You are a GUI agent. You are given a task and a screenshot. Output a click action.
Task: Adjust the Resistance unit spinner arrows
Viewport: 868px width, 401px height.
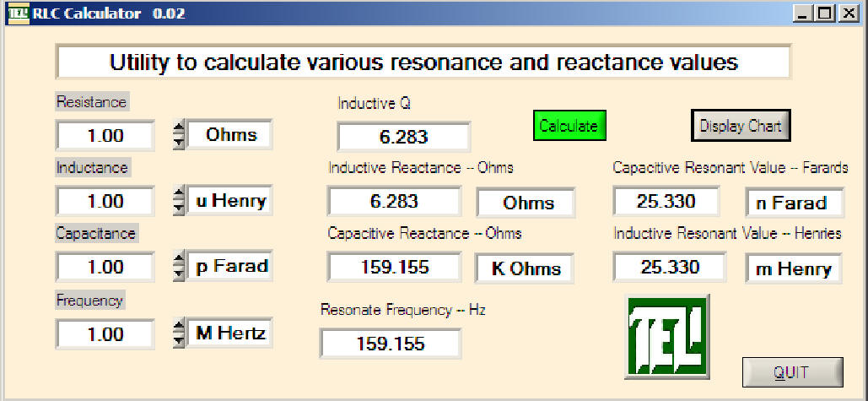178,135
